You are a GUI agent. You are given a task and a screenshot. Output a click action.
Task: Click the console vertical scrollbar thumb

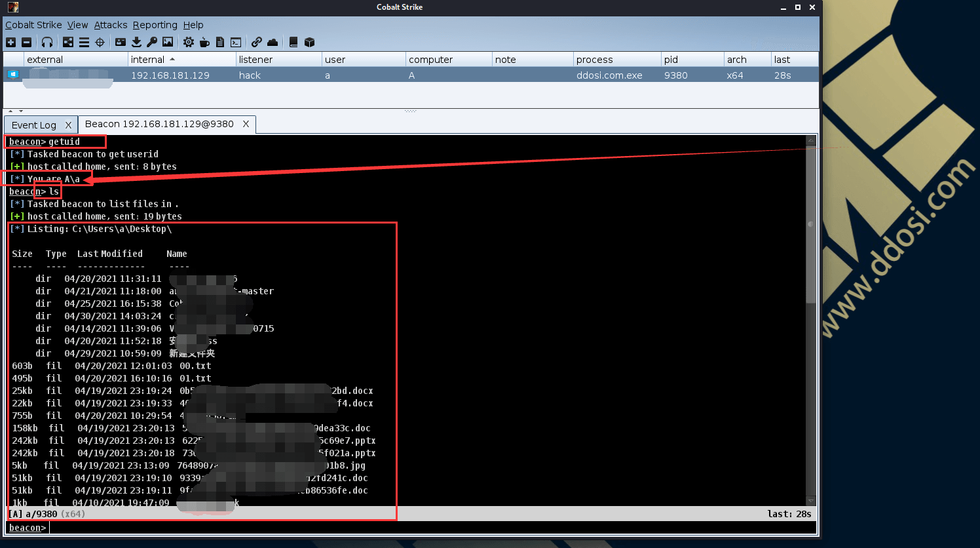click(x=811, y=224)
